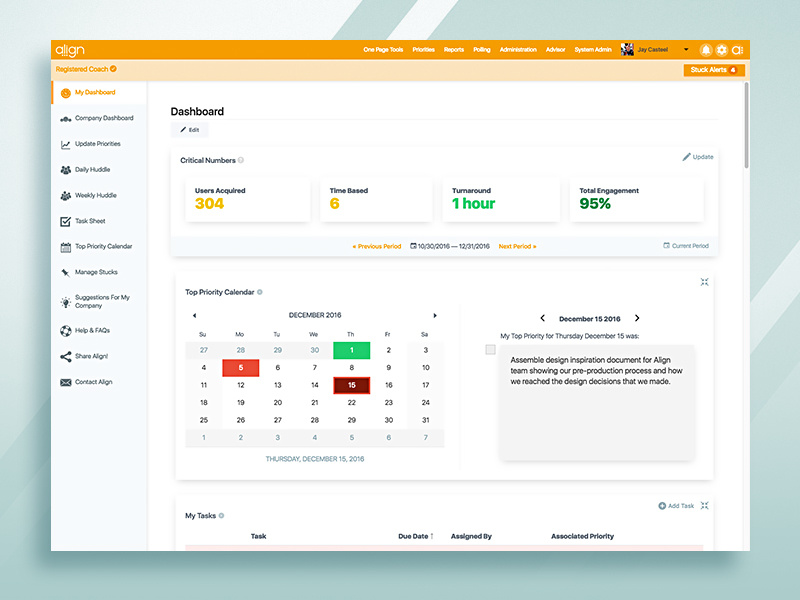Open the Administration menu
This screenshot has height=600, width=800.
click(x=518, y=49)
